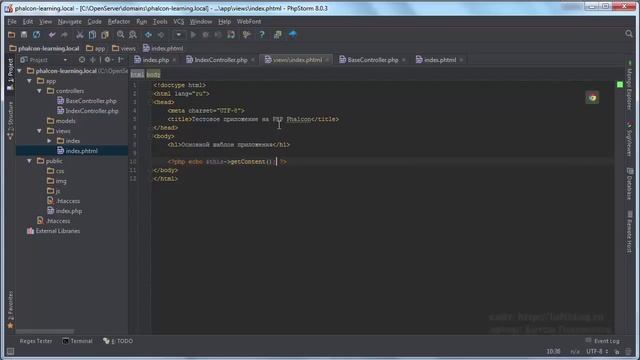The height and width of the screenshot is (360, 640).
Task: Open the Terminal tool window
Action: tap(77, 341)
